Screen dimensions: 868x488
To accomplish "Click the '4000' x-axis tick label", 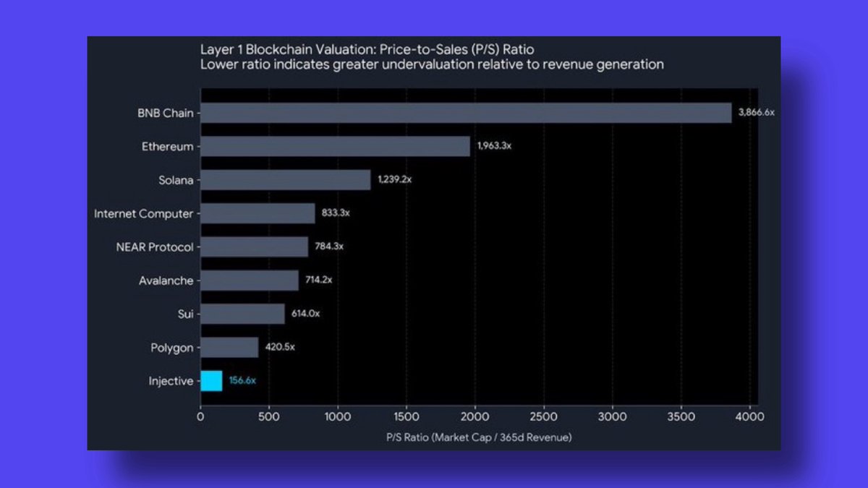I will [749, 417].
